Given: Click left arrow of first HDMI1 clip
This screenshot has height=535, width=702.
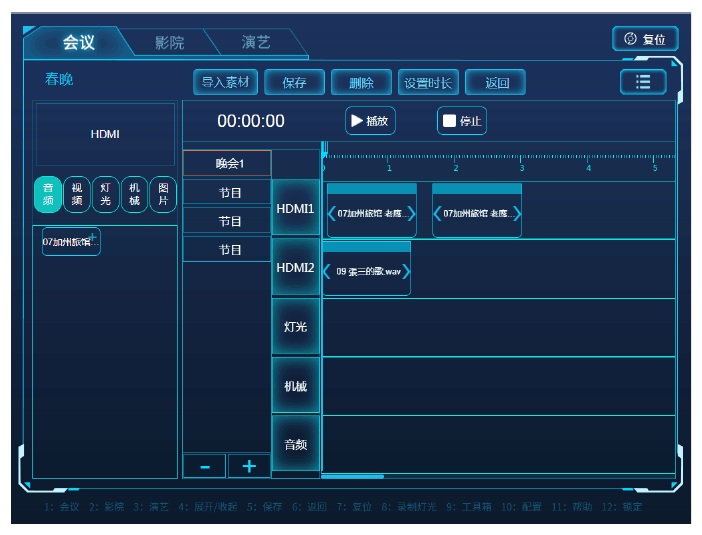Looking at the screenshot, I should pyautogui.click(x=332, y=214).
